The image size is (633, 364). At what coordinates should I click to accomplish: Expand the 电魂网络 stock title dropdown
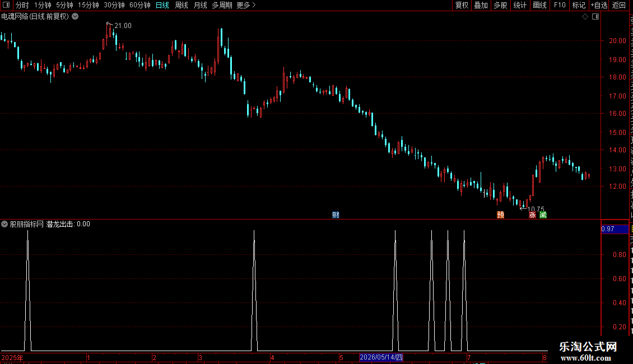75,17
